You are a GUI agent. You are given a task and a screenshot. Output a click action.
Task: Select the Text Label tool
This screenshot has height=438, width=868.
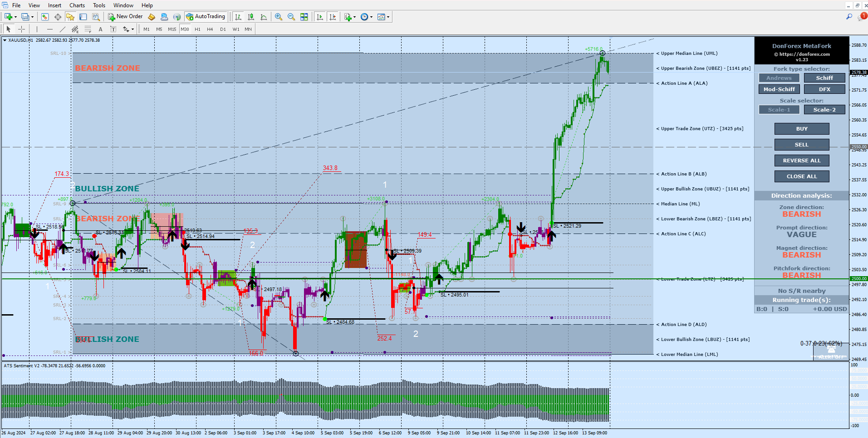[113, 29]
